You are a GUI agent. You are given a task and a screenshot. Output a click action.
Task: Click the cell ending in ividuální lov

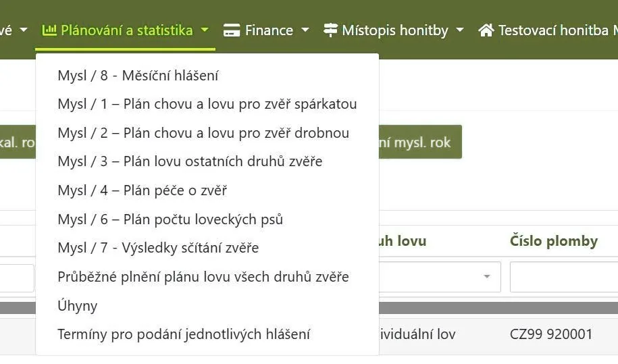pos(417,334)
